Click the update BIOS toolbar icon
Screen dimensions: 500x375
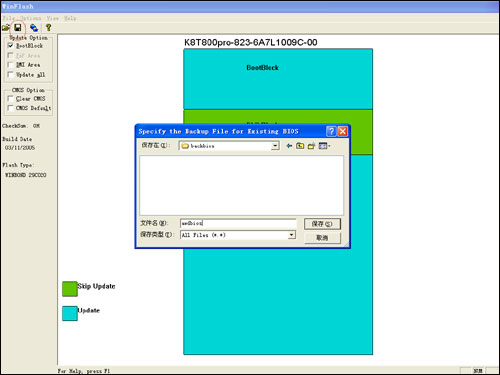34,28
